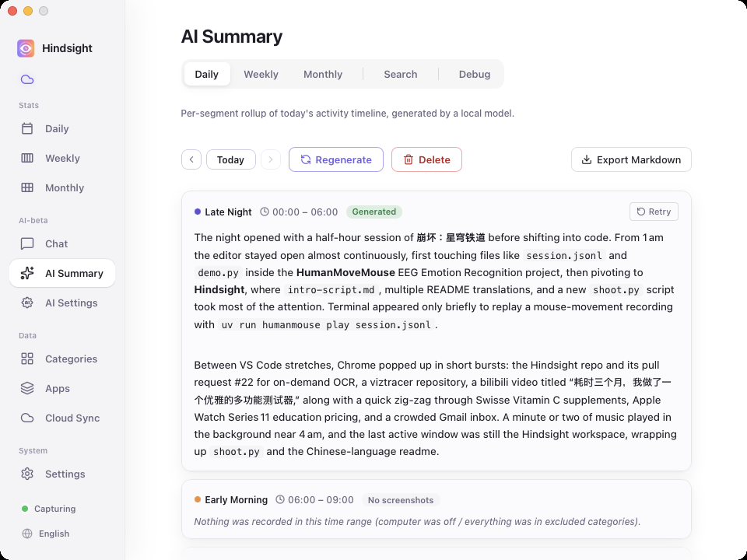Click the calendar icon beside Daily stats
This screenshot has height=560, width=747.
(x=27, y=128)
